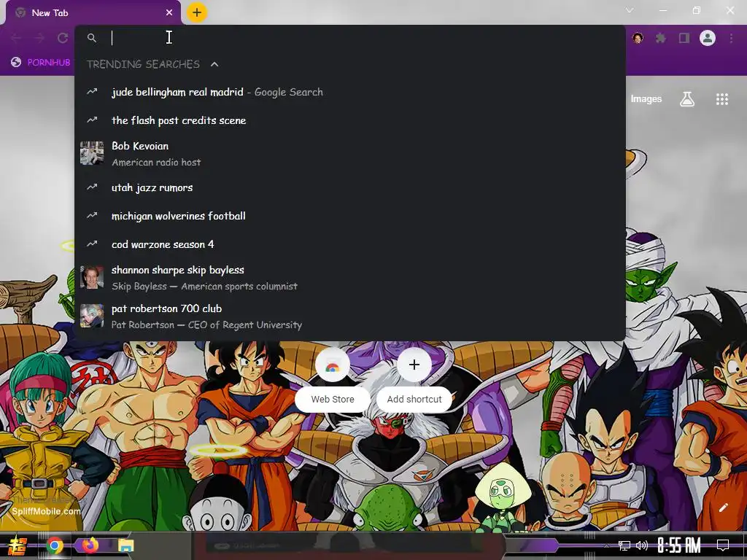
Task: Click Pat Robertson thumbnail photo
Action: (92, 316)
